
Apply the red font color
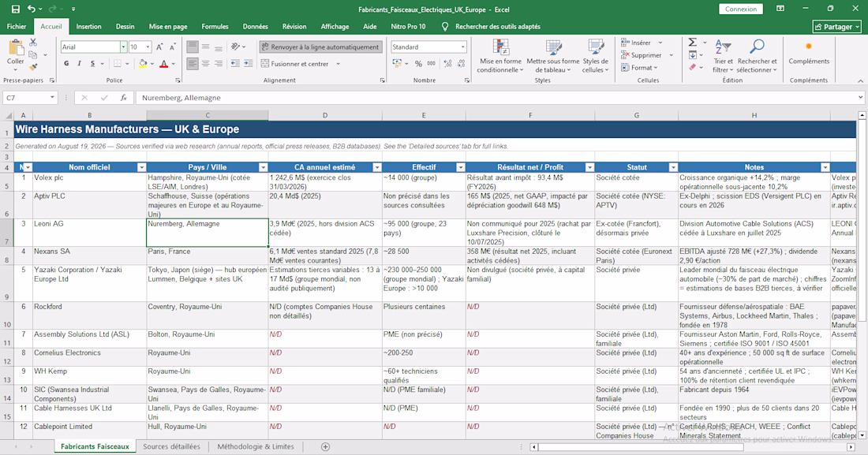(164, 64)
